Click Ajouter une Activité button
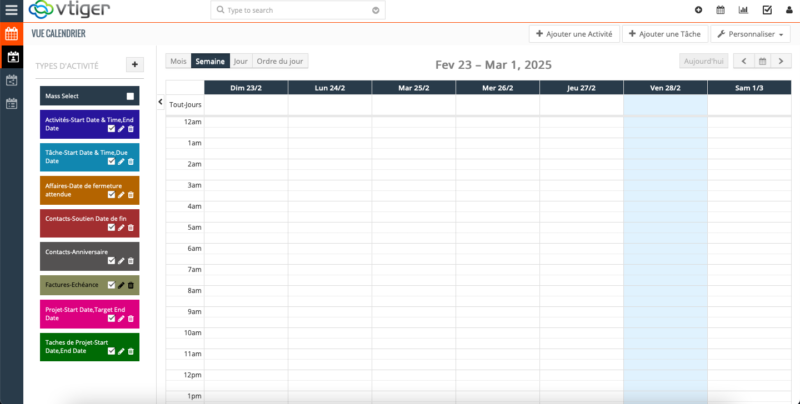This screenshot has width=800, height=404. pos(574,34)
